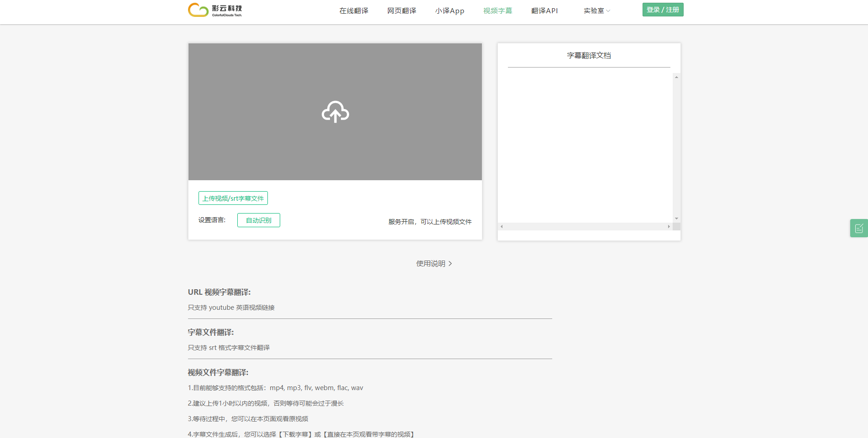Open the green feedback edit icon on right edge
This screenshot has width=868, height=438.
859,228
